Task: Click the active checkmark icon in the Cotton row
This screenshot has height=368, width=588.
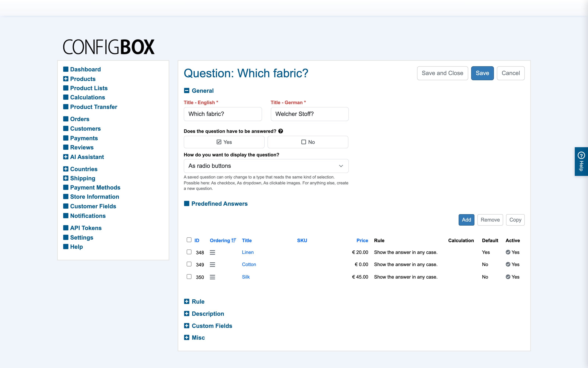Action: coord(508,264)
